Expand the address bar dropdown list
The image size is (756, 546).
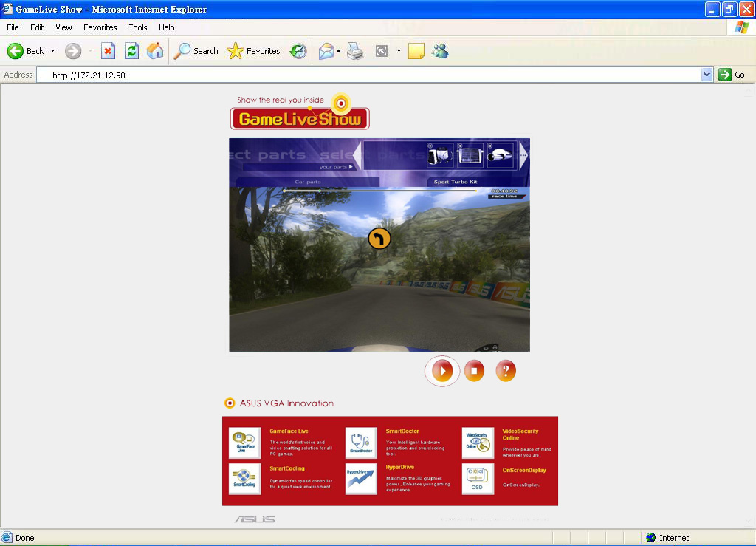pos(707,75)
